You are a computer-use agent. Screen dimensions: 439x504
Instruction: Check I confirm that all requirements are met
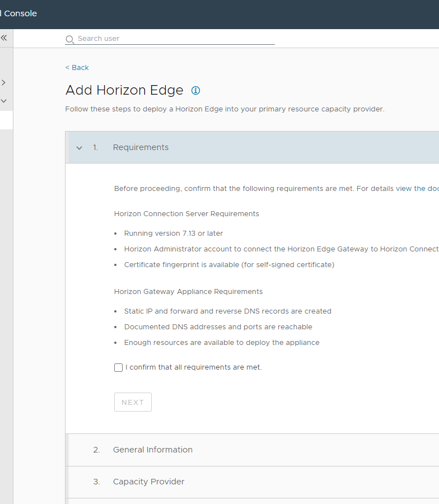(x=118, y=367)
